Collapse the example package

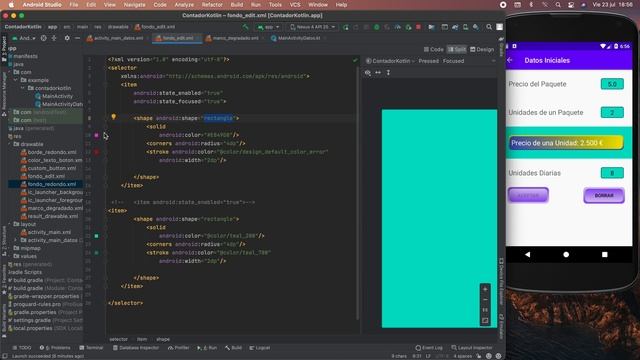16,80
